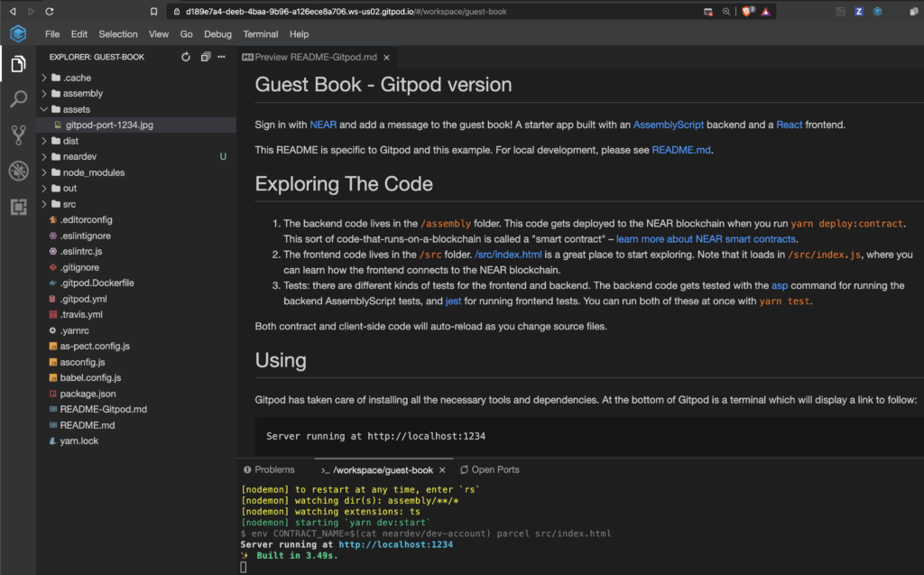Open Explorer more actions ellipsis
The width and height of the screenshot is (924, 575).
pyautogui.click(x=222, y=57)
